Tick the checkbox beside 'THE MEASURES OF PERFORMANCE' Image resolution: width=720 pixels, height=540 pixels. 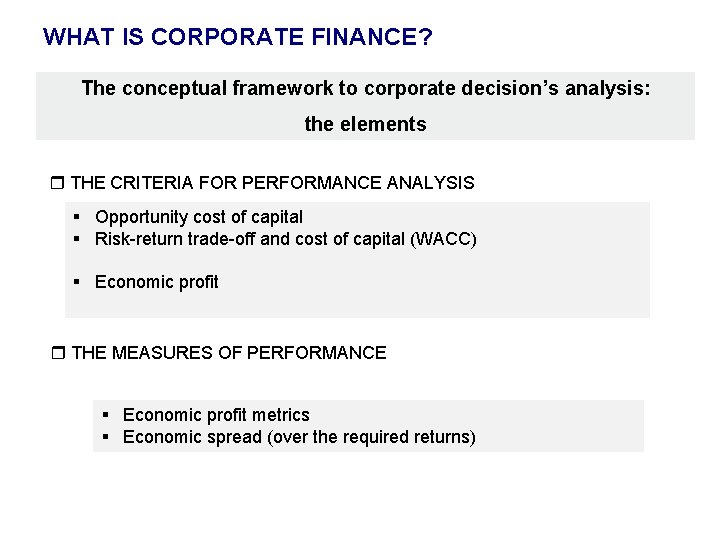coord(58,353)
